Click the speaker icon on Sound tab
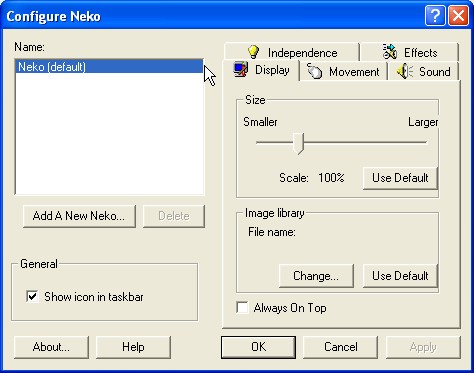The height and width of the screenshot is (373, 474). click(405, 71)
